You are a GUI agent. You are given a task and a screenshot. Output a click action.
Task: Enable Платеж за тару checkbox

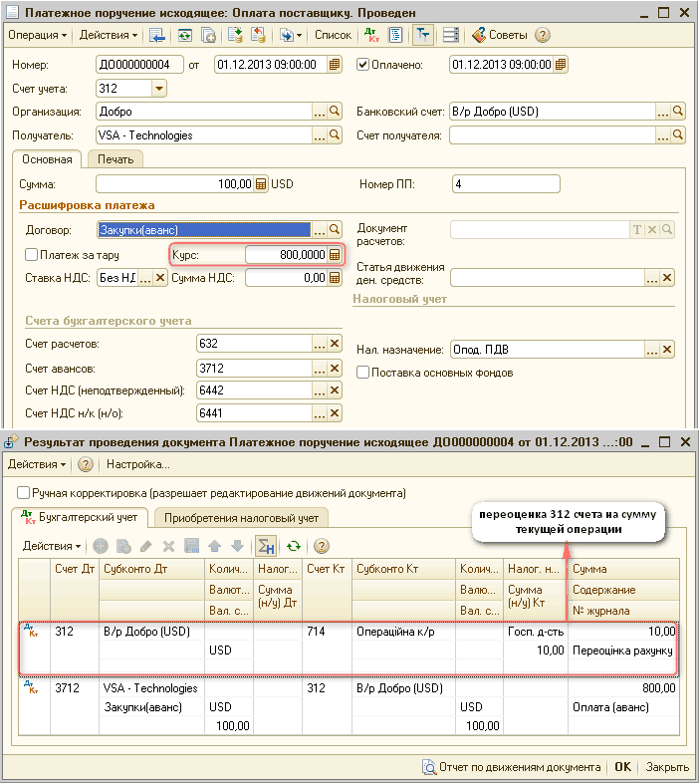(x=32, y=255)
